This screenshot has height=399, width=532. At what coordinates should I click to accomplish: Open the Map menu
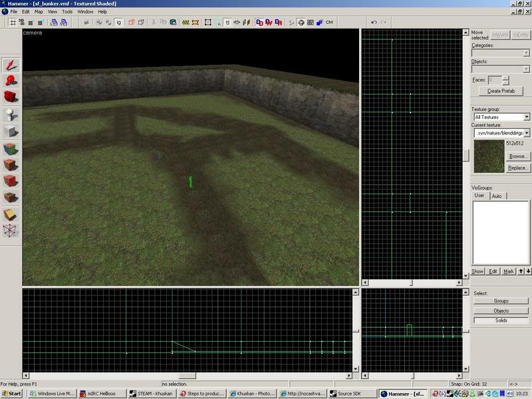point(39,11)
